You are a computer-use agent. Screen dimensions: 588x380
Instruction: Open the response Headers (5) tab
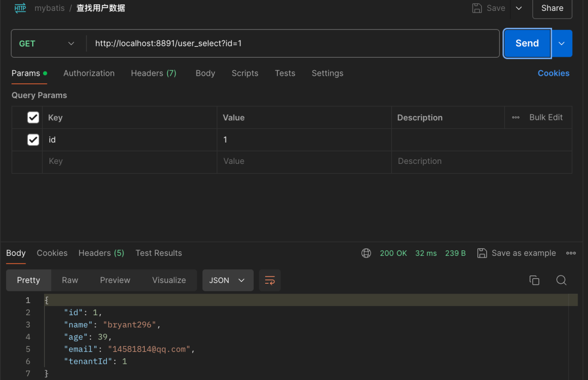pyautogui.click(x=101, y=253)
